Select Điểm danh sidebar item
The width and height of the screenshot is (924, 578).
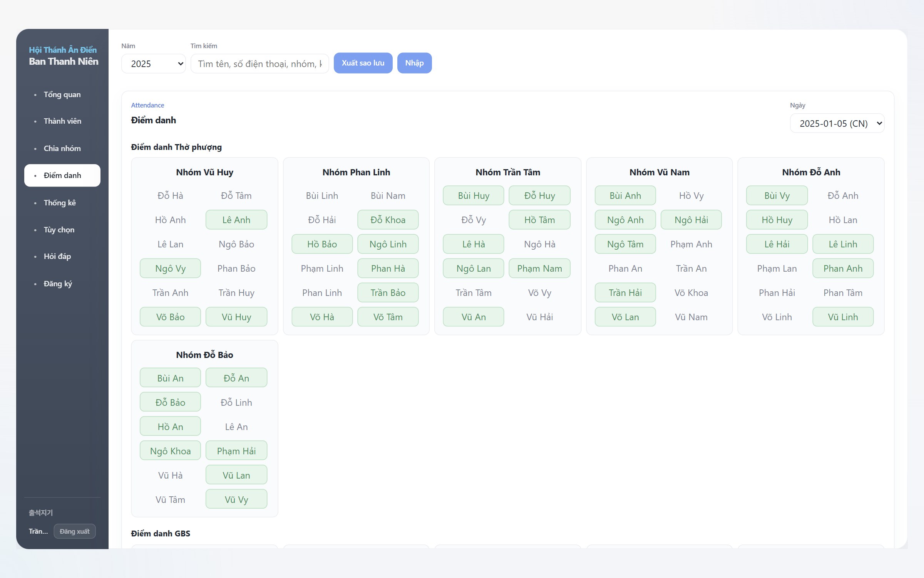pos(62,175)
